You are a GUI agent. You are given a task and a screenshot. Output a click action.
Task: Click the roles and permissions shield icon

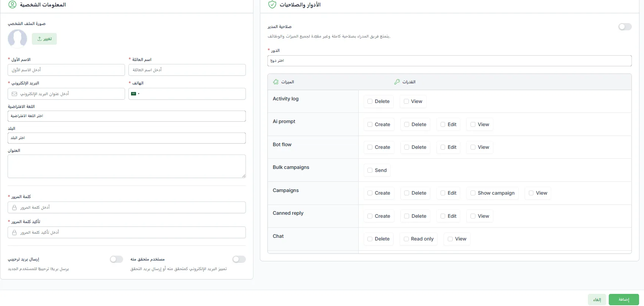click(x=272, y=5)
